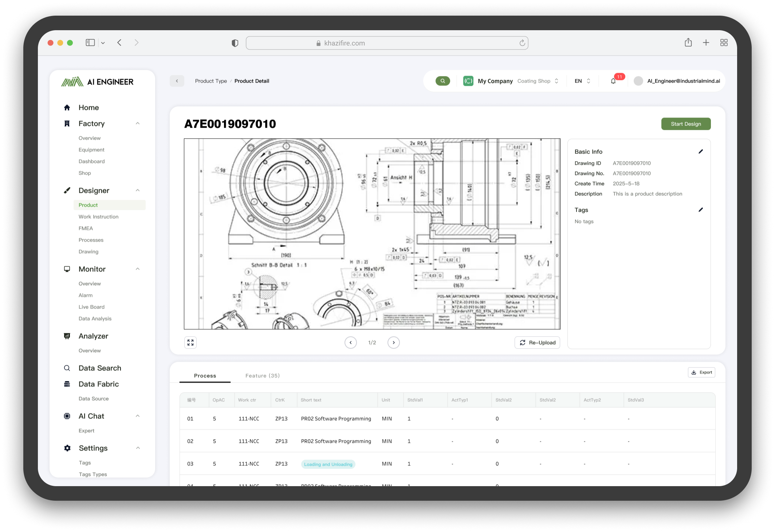Image resolution: width=775 pixels, height=532 pixels.
Task: Go to previous drawing page arrow
Action: pyautogui.click(x=350, y=342)
